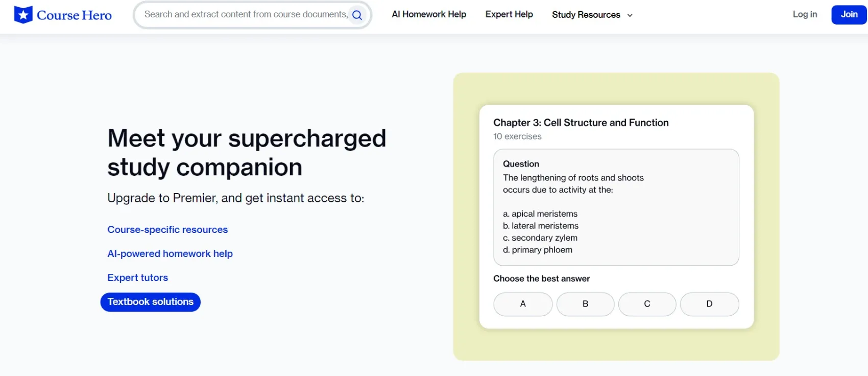Choose answer B

[x=585, y=304]
